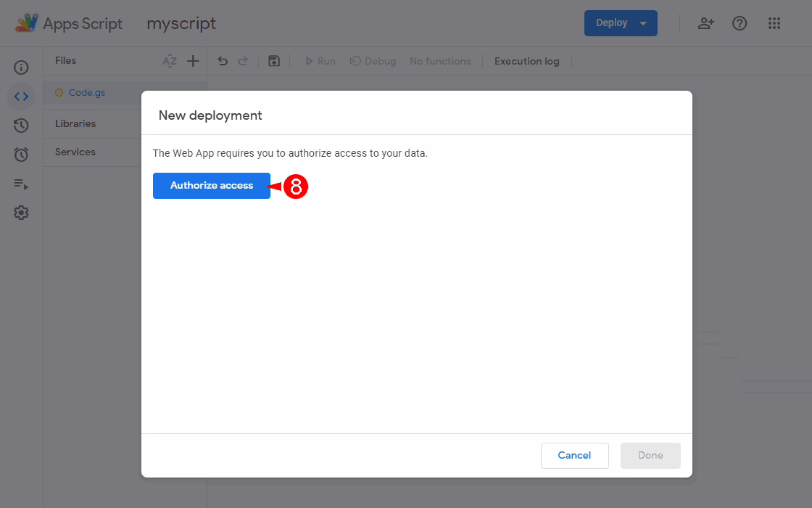Open the project Overview info icon

pos(21,67)
